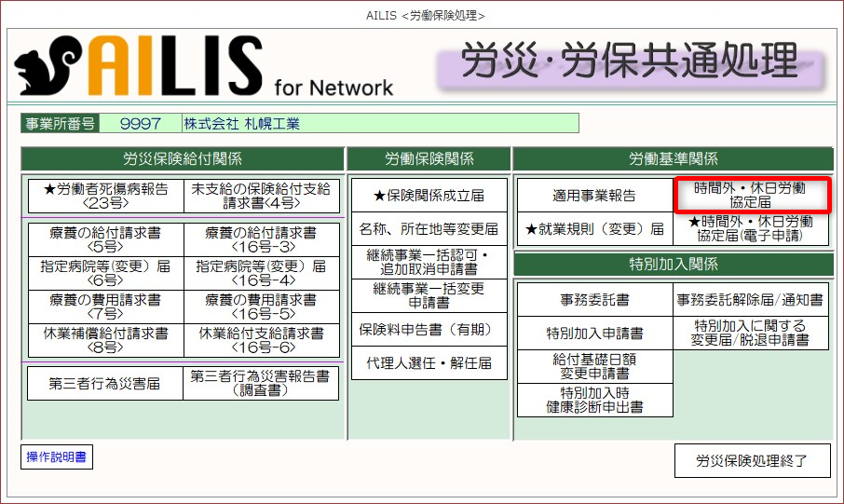
Task: Open 療養の給付請求書〈5号〉
Action: (105, 239)
